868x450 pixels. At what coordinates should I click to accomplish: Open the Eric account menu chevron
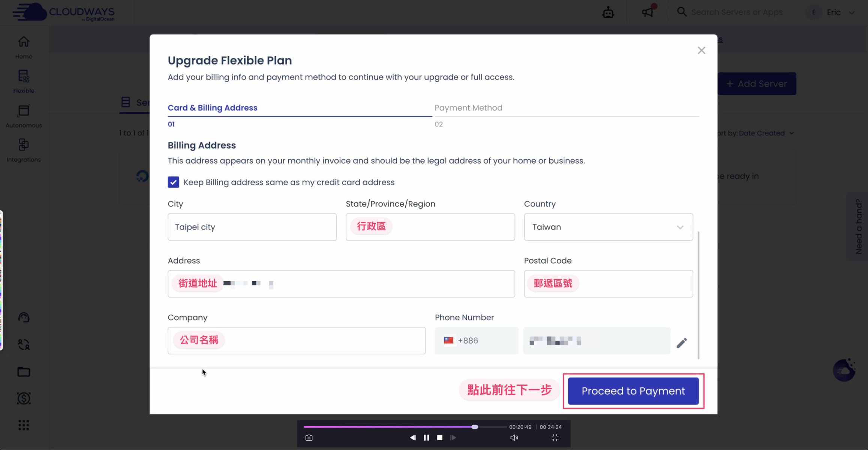point(852,13)
